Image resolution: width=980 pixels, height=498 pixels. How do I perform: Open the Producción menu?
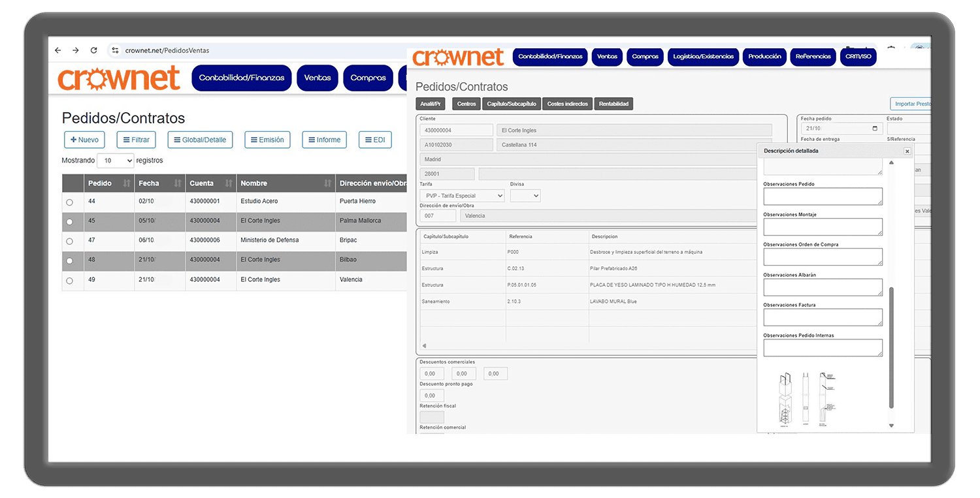coord(764,57)
